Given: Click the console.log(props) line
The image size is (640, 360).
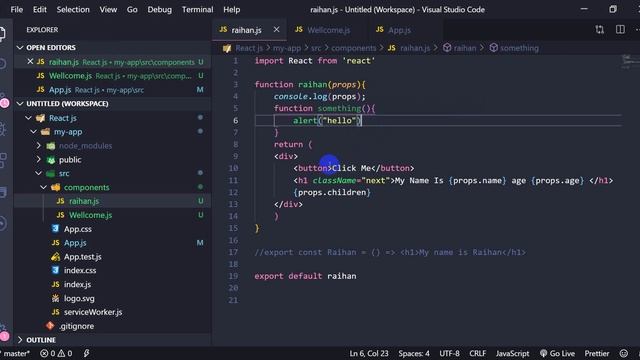Looking at the screenshot, I should (320, 97).
